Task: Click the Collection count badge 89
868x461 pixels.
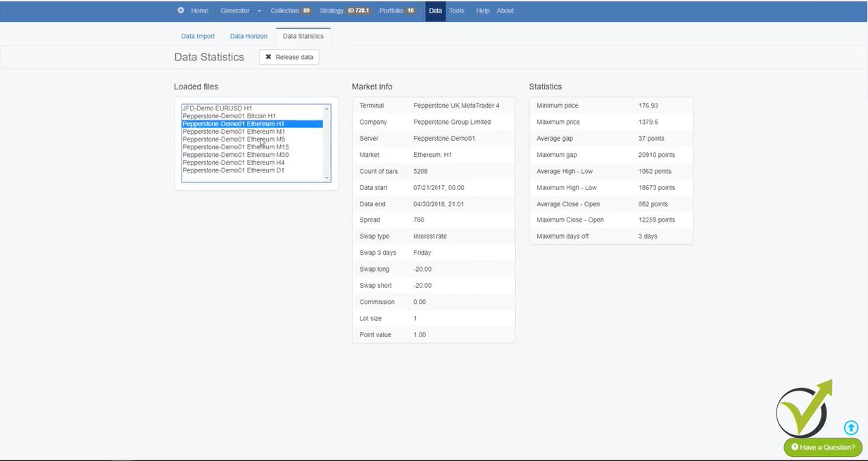Action: point(306,11)
